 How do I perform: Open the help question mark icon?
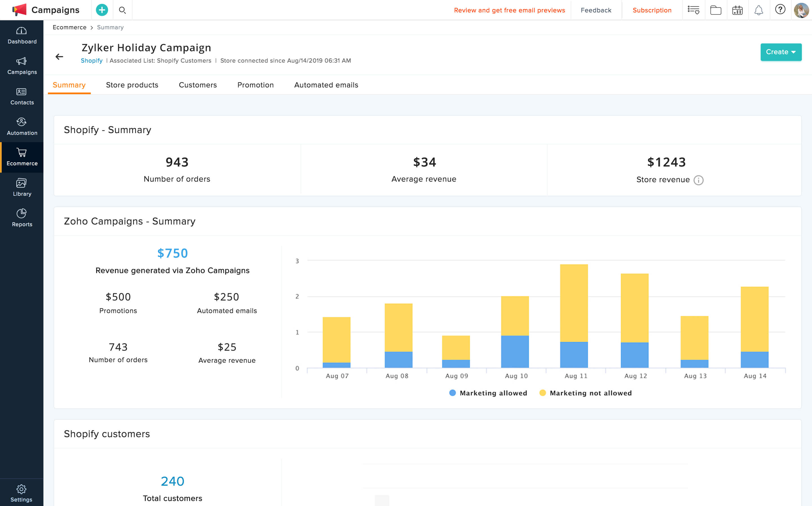click(780, 9)
